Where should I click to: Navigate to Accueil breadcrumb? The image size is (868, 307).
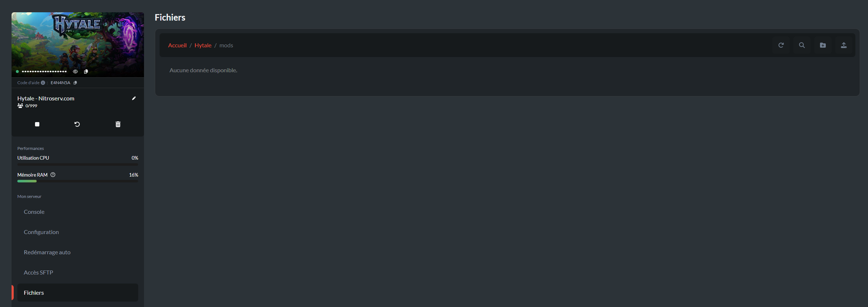point(177,45)
